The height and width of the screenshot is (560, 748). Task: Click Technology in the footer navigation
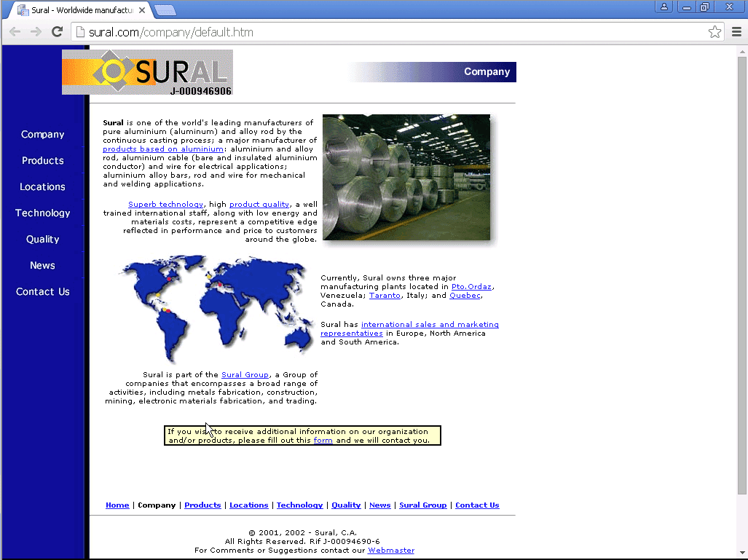pyautogui.click(x=299, y=505)
